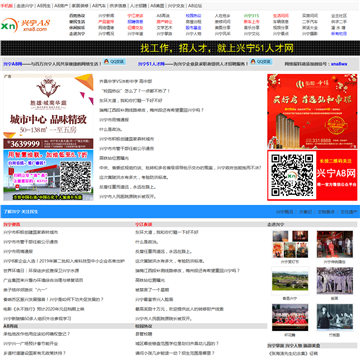
Task: Click the 兴宁A8网 WeChat QR code image
Action: pyautogui.click(x=292, y=175)
